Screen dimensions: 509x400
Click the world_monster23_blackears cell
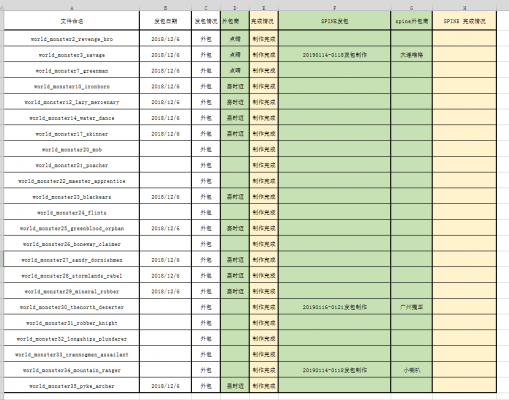(72, 197)
